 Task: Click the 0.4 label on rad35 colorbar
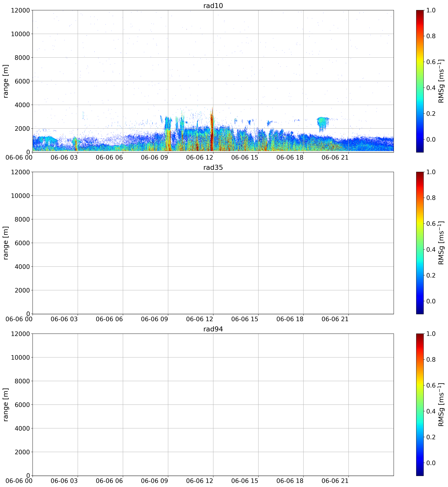click(431, 250)
